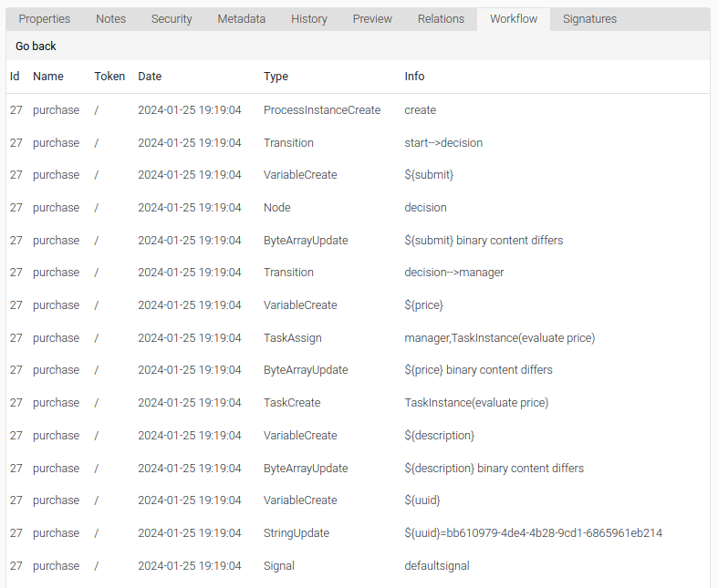This screenshot has width=718, height=588.
Task: Click the Signal defaultsignal row
Action: [358, 565]
